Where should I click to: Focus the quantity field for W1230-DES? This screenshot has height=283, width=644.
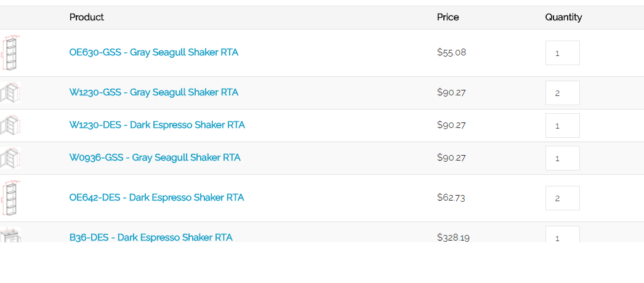tap(562, 126)
